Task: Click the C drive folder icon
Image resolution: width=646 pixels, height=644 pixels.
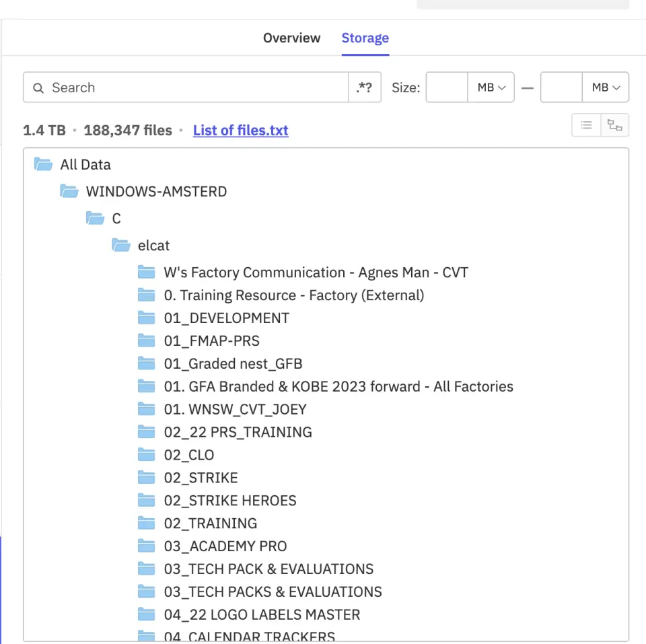Action: pyautogui.click(x=95, y=219)
